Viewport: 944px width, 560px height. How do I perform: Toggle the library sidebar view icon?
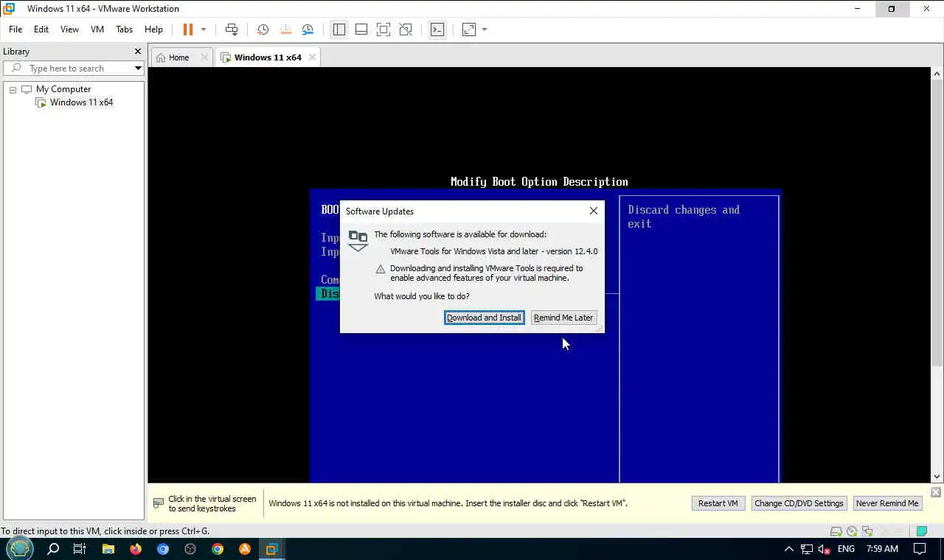[x=339, y=29]
